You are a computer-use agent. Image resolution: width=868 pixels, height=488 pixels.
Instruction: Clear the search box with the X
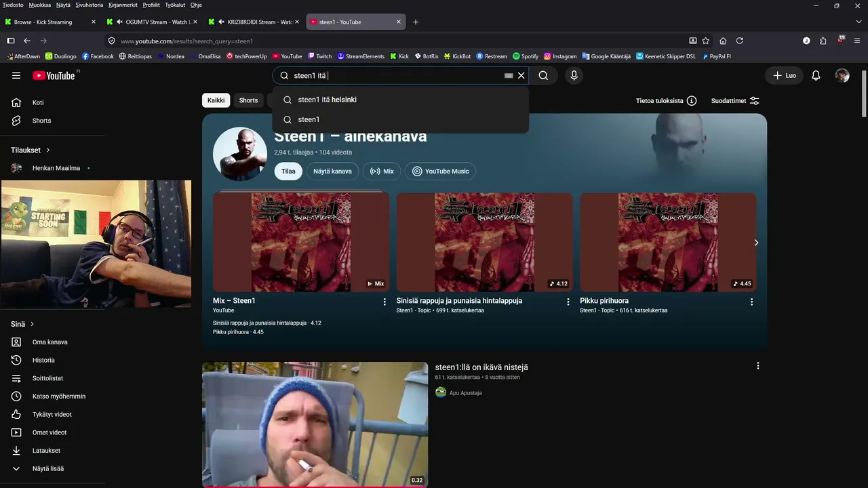click(x=521, y=76)
